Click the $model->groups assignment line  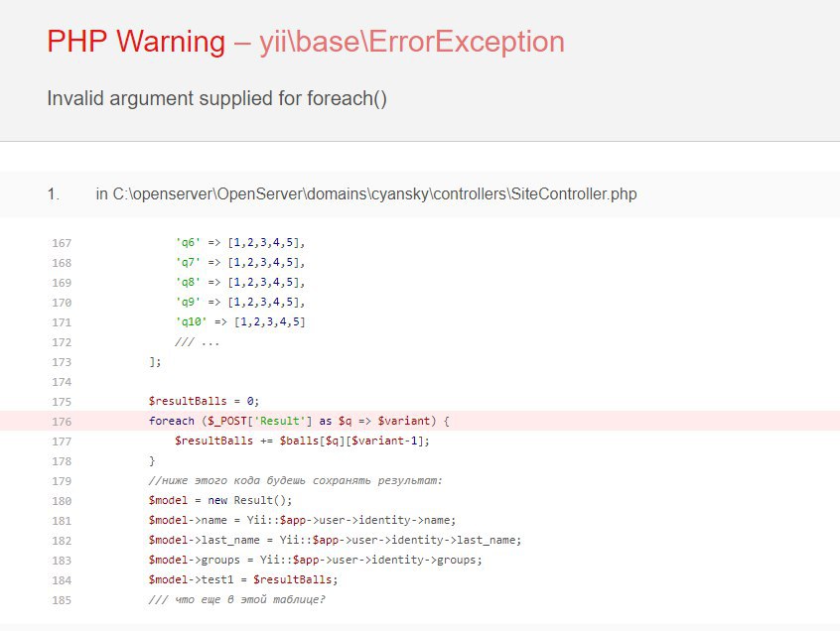[315, 560]
